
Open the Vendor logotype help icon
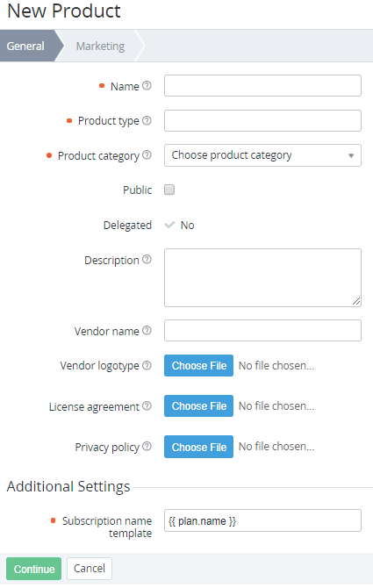click(147, 365)
